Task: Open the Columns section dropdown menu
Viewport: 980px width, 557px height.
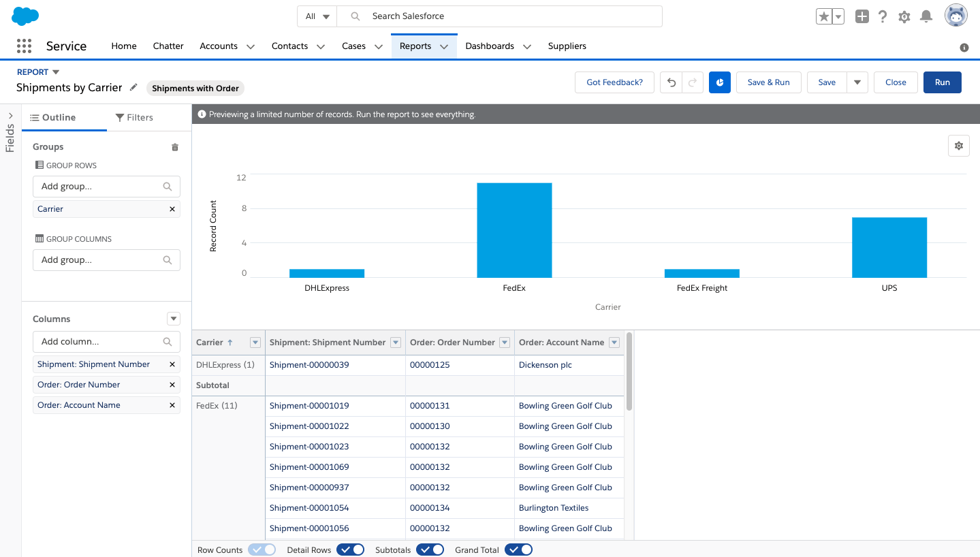Action: [174, 319]
